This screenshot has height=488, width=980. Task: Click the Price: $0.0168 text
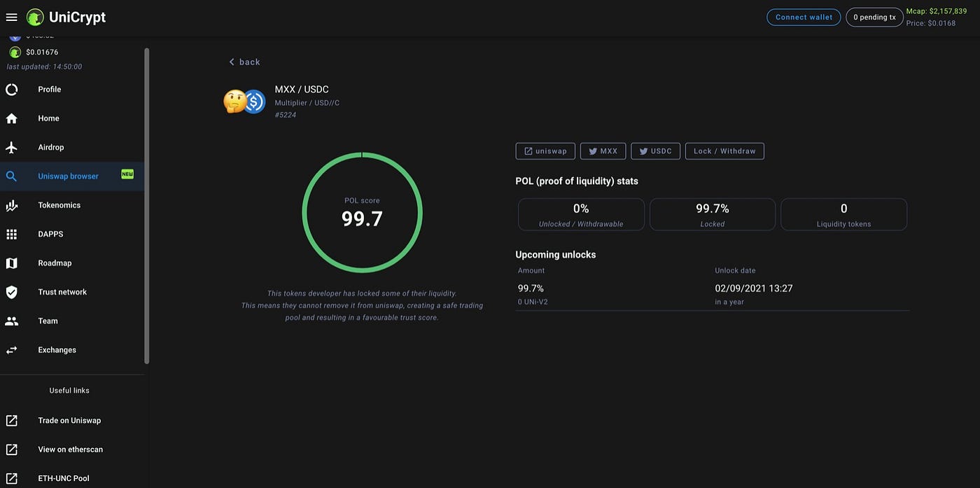coord(931,23)
